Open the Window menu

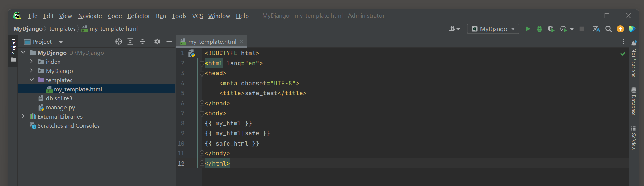click(219, 16)
